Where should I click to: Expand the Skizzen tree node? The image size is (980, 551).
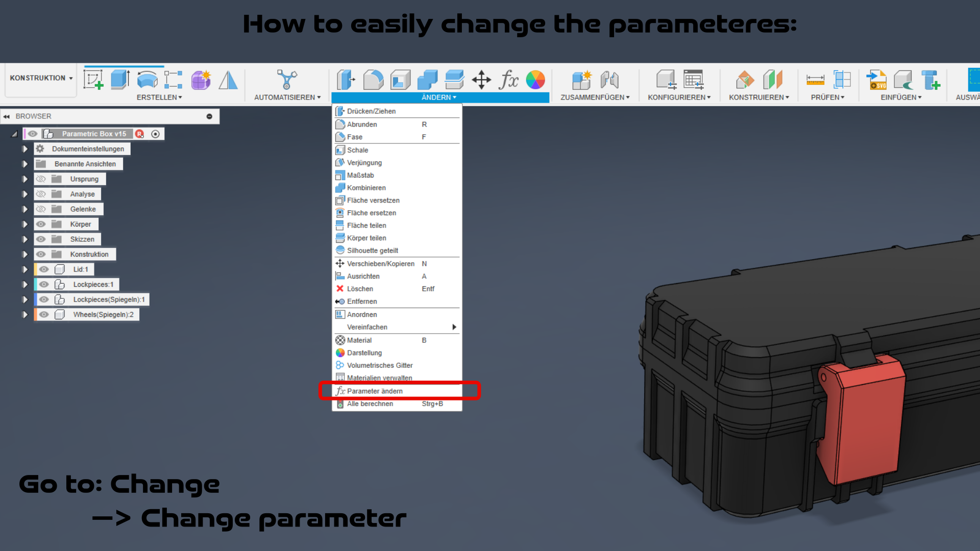(x=24, y=239)
